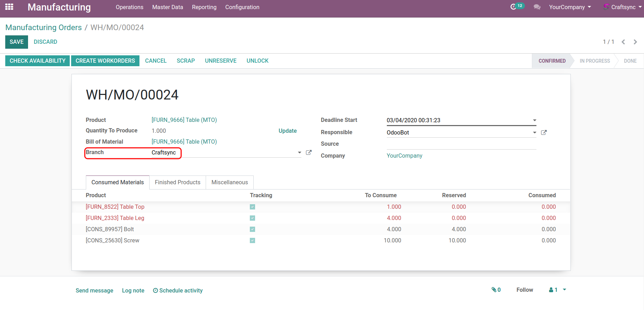644x310 pixels.
Task: Open the conversations chat bubble icon
Action: pyautogui.click(x=537, y=7)
